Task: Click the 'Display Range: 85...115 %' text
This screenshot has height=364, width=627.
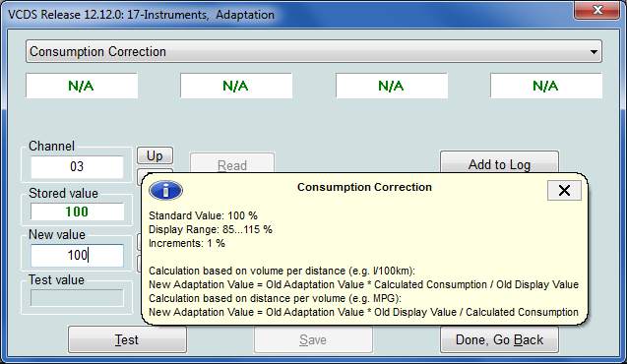Action: pyautogui.click(x=211, y=229)
